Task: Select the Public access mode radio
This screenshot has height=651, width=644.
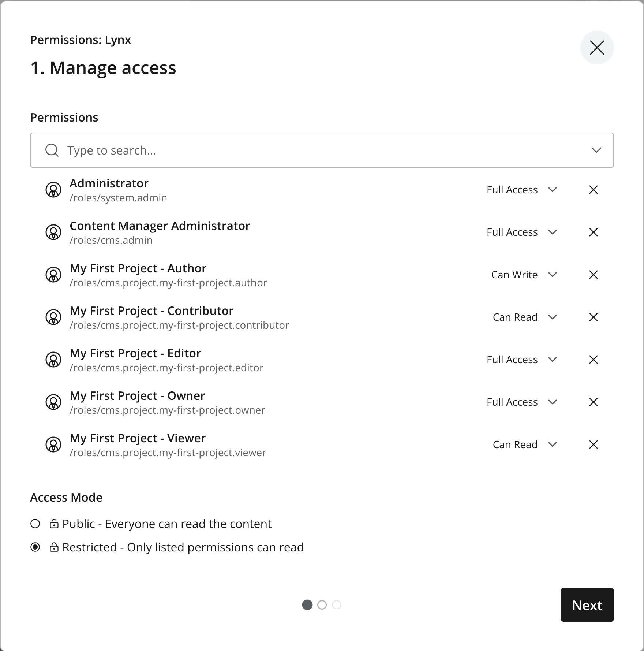Action: point(35,524)
